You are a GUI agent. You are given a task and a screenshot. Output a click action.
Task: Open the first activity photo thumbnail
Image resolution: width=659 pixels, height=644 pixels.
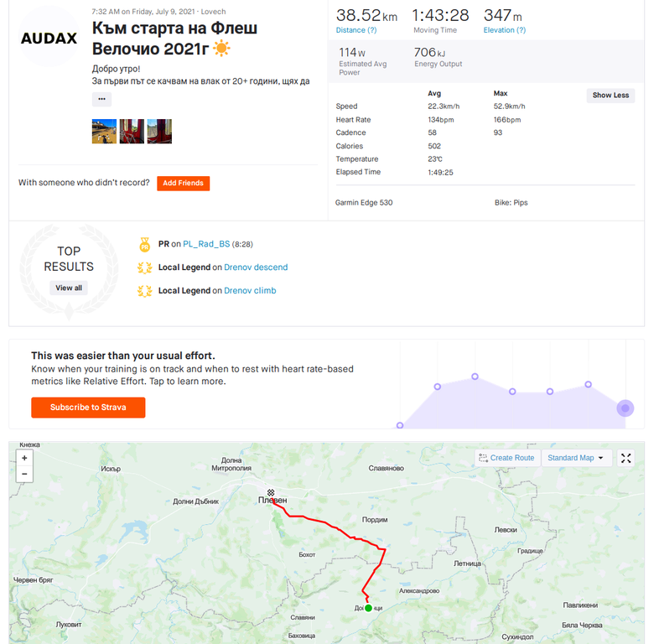pos(104,131)
